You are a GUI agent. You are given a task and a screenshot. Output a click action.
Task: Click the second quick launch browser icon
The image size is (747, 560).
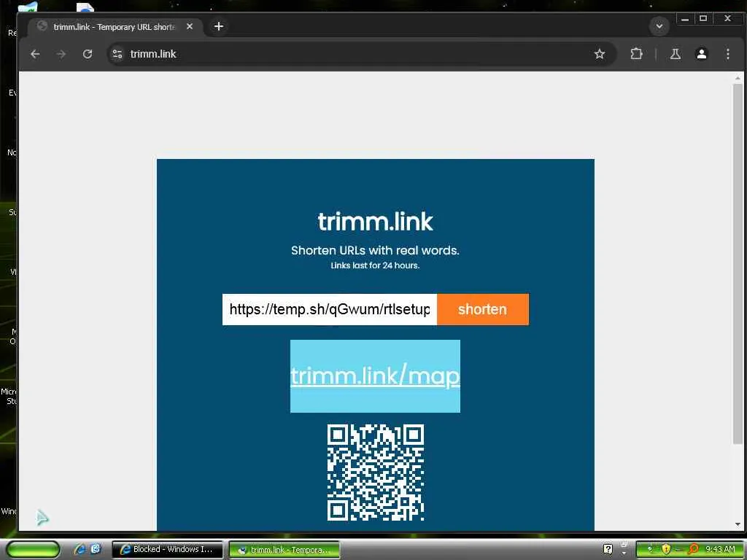pyautogui.click(x=96, y=550)
